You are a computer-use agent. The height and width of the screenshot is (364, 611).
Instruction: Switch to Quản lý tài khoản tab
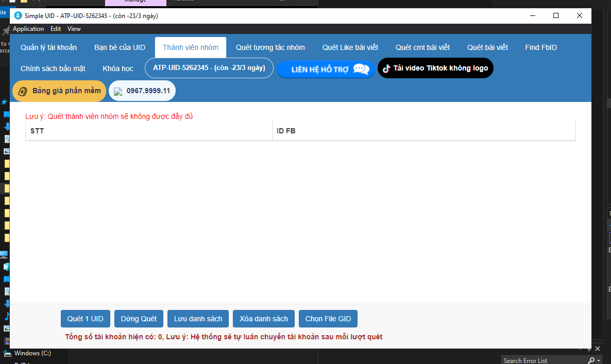[48, 47]
